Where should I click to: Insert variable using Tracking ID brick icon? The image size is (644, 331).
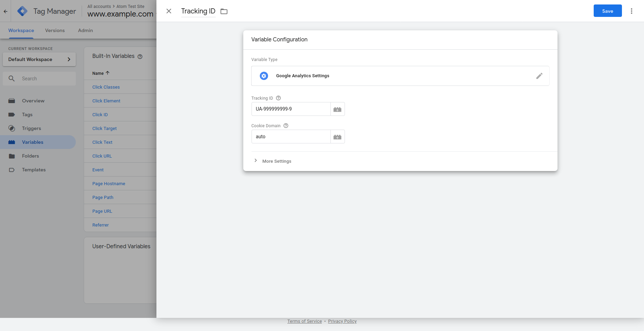[337, 109]
